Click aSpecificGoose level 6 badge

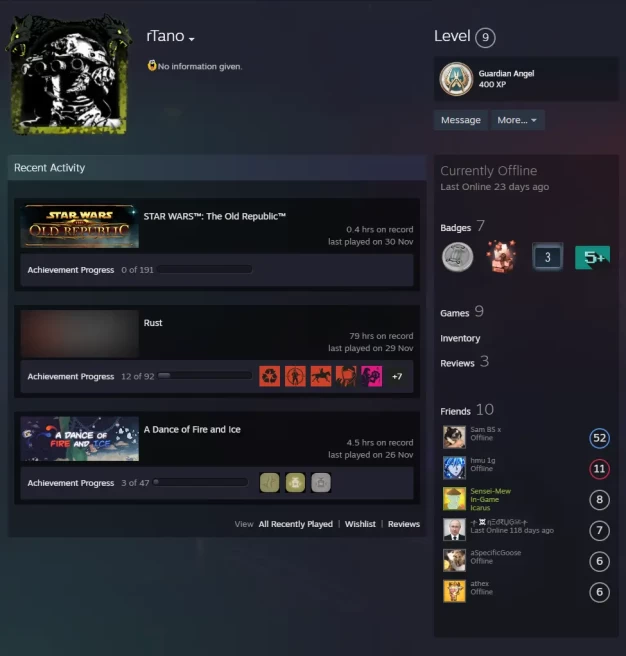[x=599, y=561]
